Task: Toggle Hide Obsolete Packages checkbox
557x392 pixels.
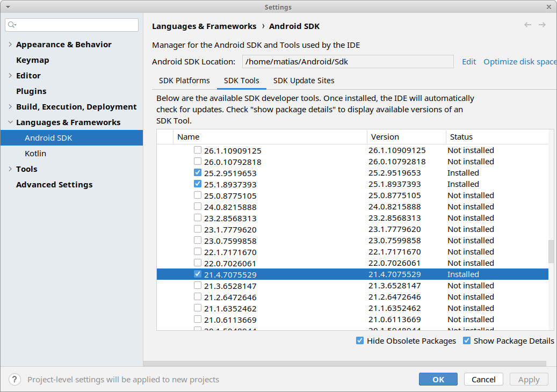Action: pyautogui.click(x=360, y=341)
